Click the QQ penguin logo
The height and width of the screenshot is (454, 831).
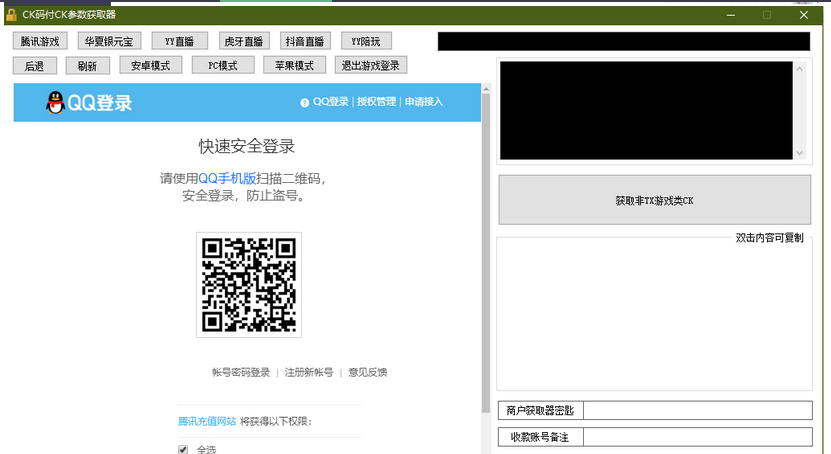[55, 102]
